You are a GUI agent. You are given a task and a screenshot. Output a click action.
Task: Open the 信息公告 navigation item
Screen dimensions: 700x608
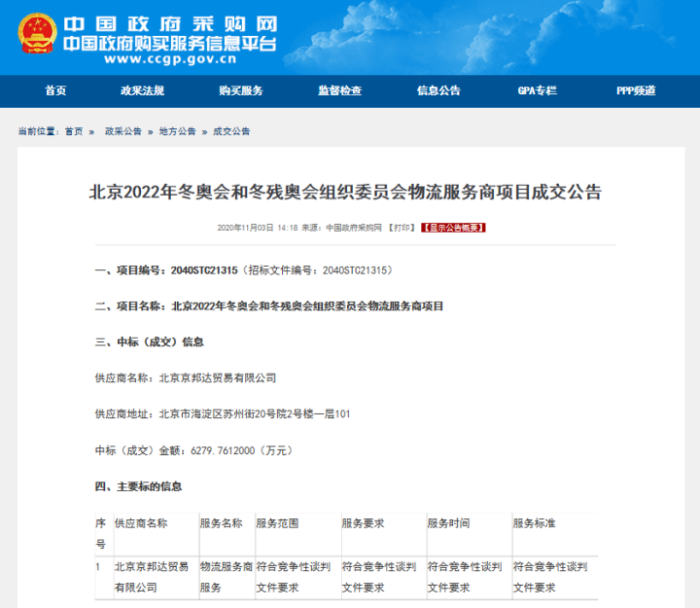(438, 90)
